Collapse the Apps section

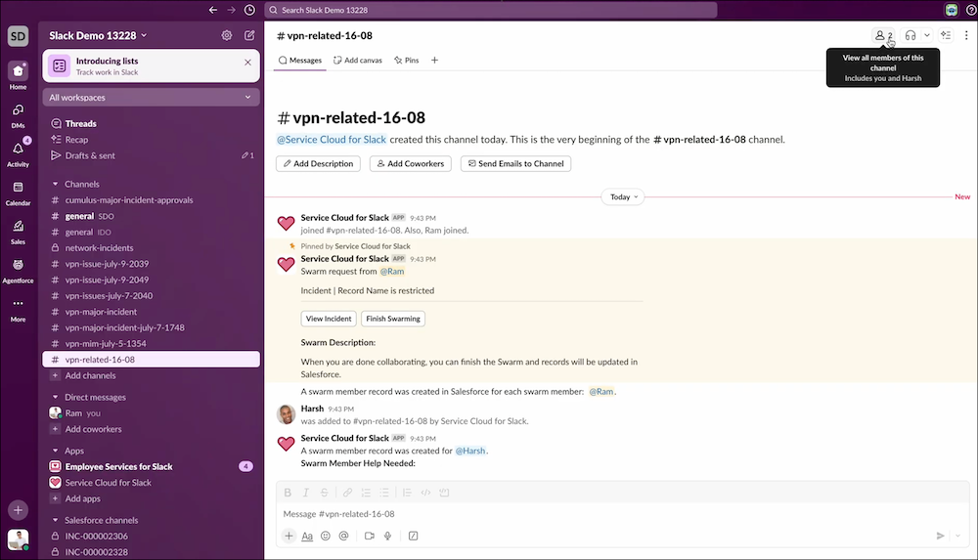coord(55,451)
